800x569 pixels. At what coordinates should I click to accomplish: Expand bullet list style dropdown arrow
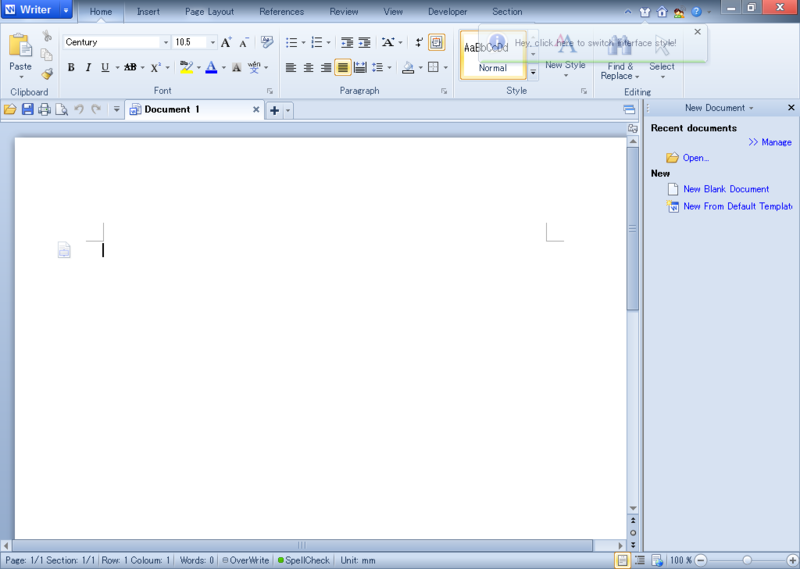pyautogui.click(x=304, y=42)
